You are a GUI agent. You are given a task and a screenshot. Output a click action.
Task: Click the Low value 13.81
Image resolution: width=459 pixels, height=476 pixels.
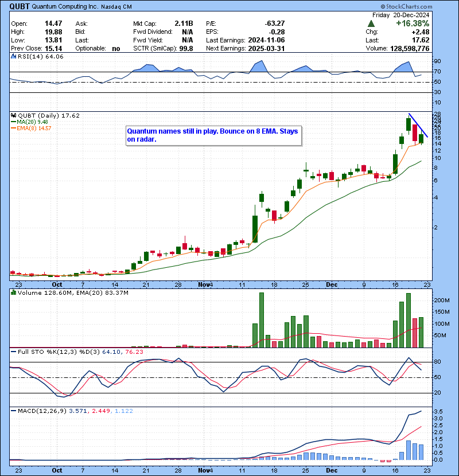pos(53,40)
